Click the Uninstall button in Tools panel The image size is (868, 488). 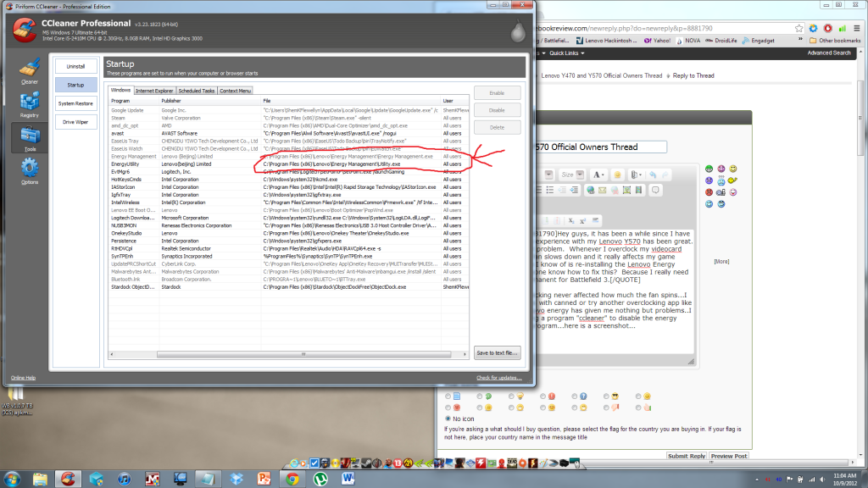[75, 66]
